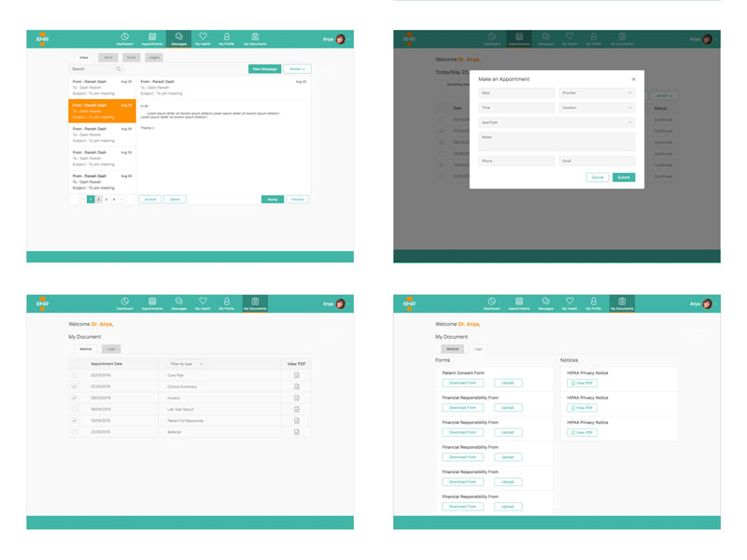Viewport: 747px width, 560px height.
Task: Switch to the Drafts messages tab
Action: pyautogui.click(x=132, y=58)
